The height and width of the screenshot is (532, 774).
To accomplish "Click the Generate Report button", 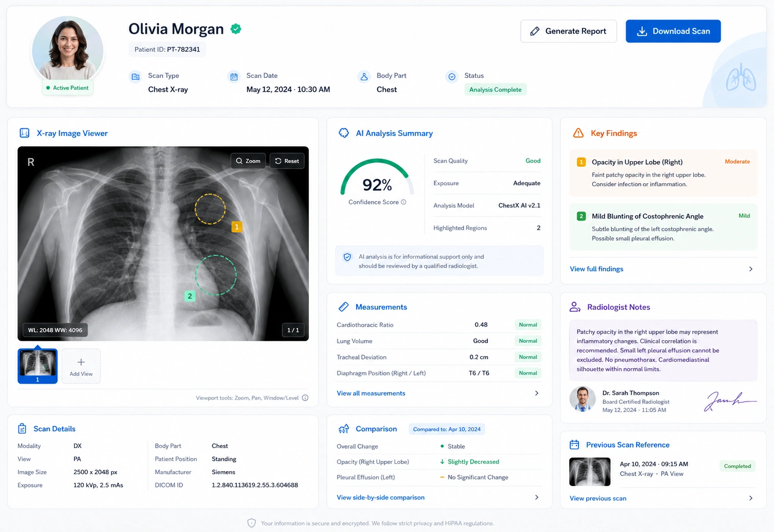I will (x=569, y=31).
